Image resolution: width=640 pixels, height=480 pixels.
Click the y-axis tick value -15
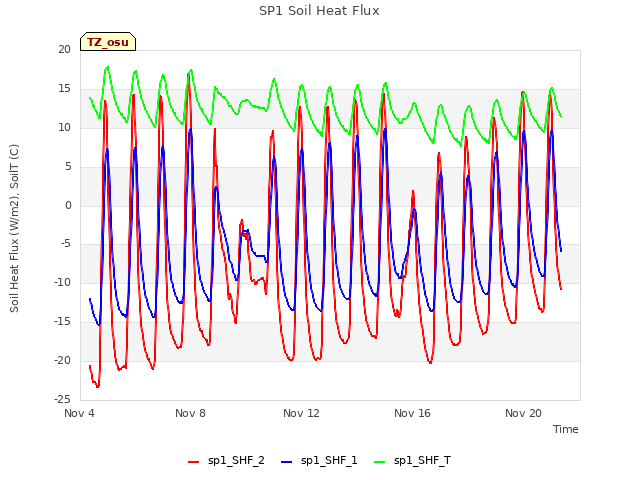tap(62, 322)
